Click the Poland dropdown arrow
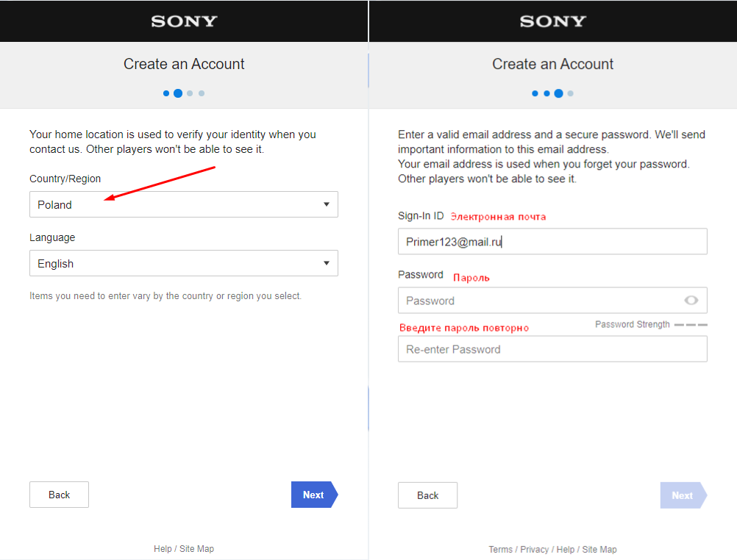The width and height of the screenshot is (737, 560). tap(327, 204)
